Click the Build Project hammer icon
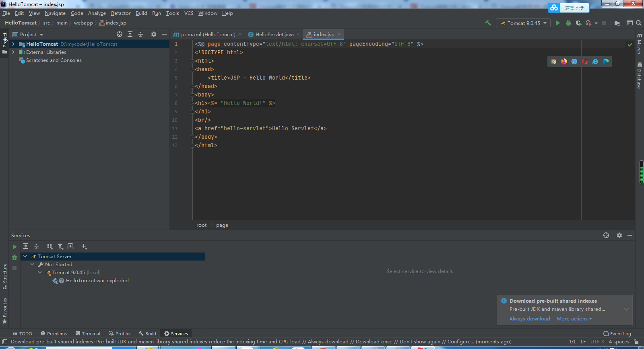Viewport: 644px width, 349px height. click(x=488, y=23)
